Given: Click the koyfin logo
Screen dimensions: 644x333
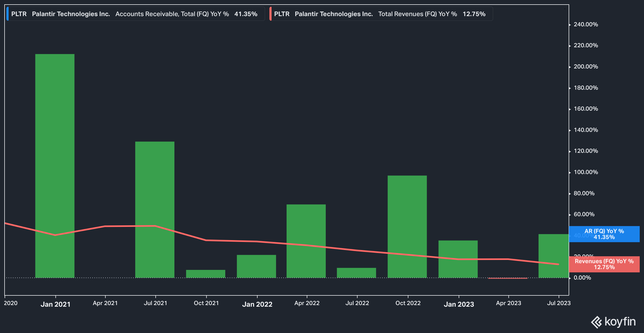Looking at the screenshot, I should [613, 322].
